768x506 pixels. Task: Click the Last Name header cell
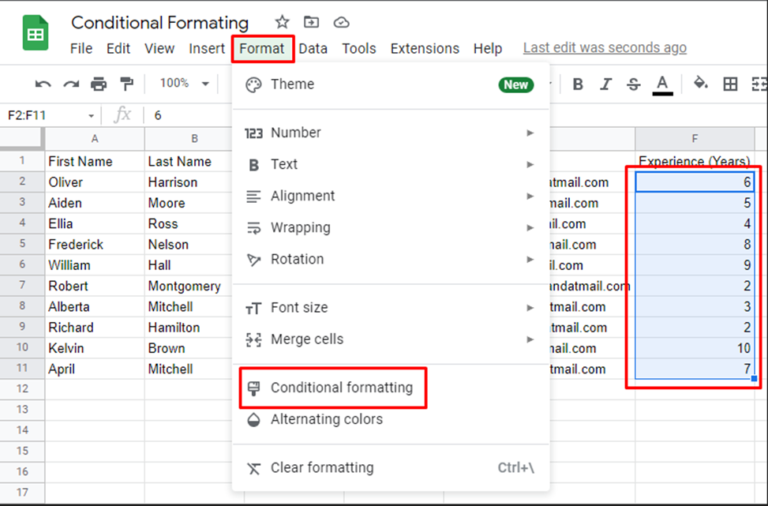[189, 161]
